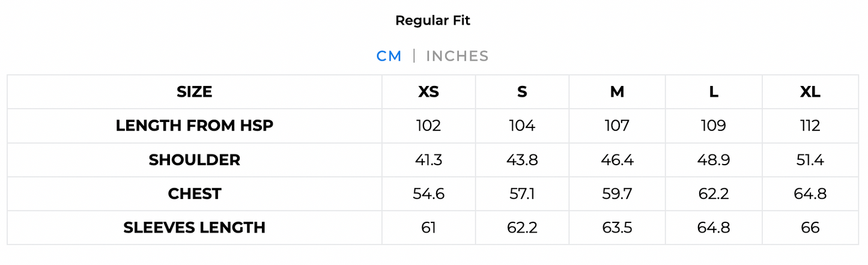The width and height of the screenshot is (868, 265).
Task: Select the CHEST row label
Action: point(195,193)
